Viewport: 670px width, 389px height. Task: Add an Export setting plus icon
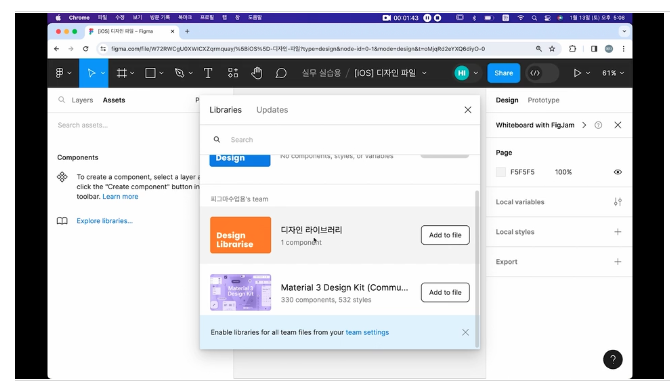pos(617,262)
